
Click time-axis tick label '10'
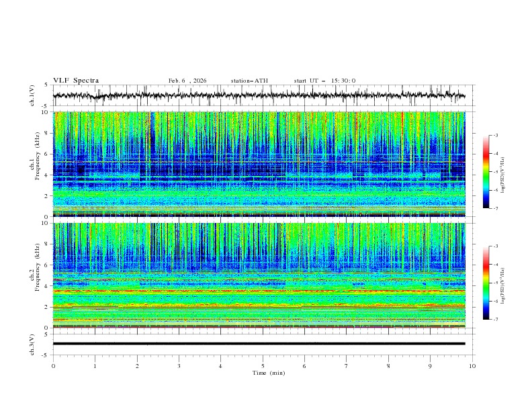pos(472,366)
